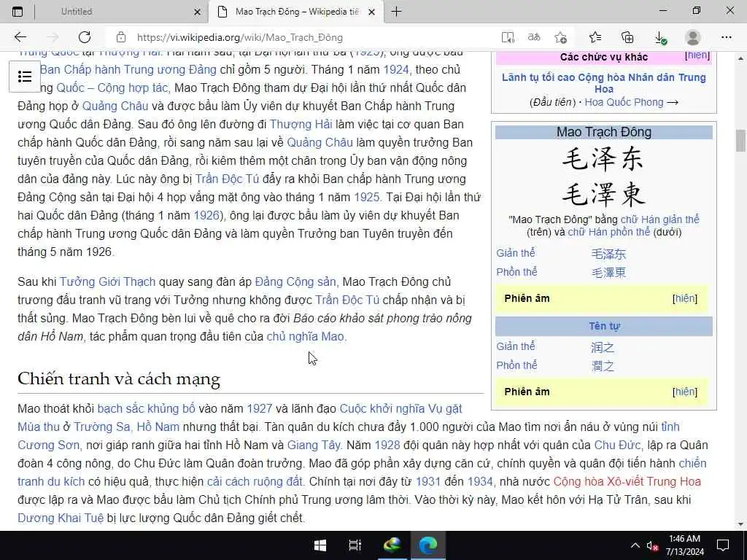The height and width of the screenshot is (560, 747).
Task: Follow the 'cải cách ruộng đất' link
Action: [255, 481]
